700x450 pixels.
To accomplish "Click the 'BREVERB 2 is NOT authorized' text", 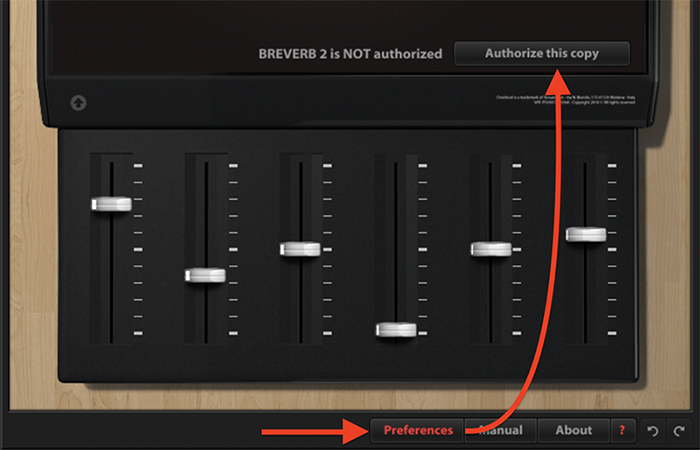I will click(350, 54).
